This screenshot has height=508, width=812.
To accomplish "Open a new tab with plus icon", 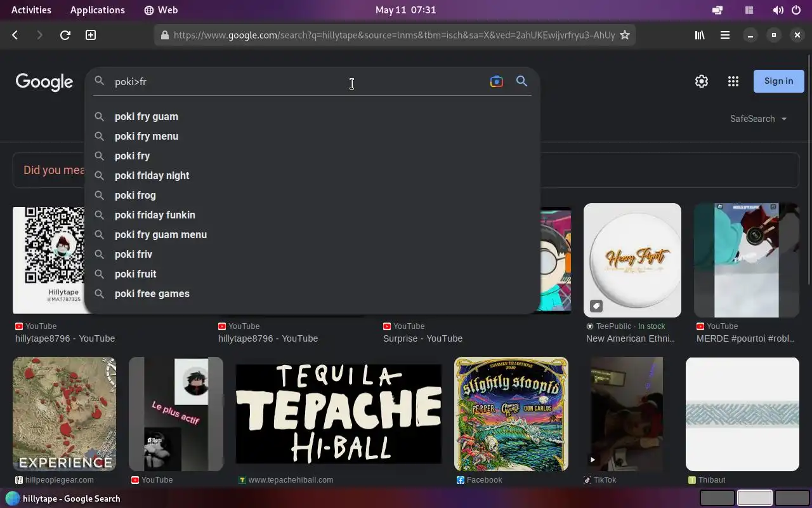I will (91, 35).
